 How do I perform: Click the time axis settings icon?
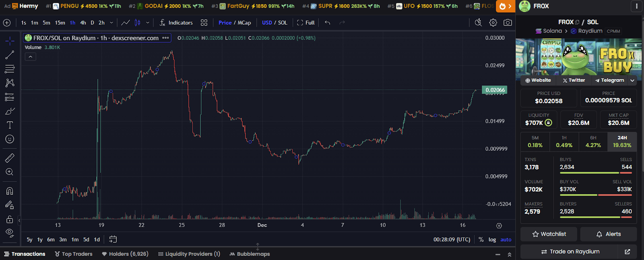pyautogui.click(x=499, y=226)
